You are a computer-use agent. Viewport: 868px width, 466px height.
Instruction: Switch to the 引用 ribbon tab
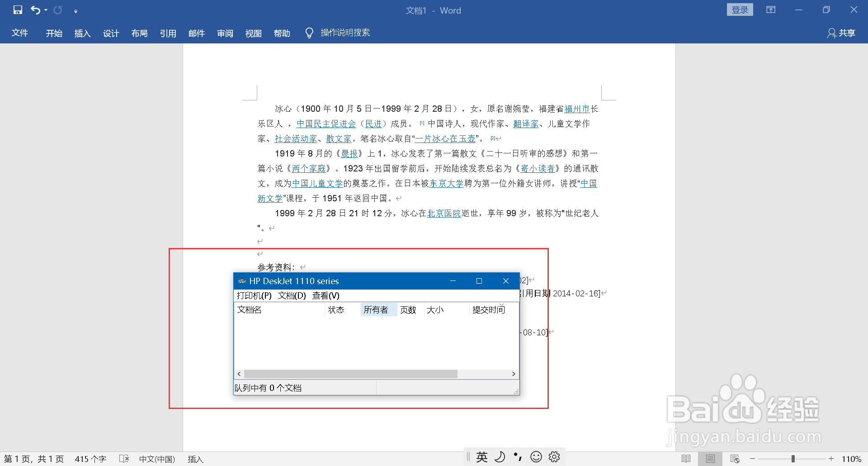168,33
